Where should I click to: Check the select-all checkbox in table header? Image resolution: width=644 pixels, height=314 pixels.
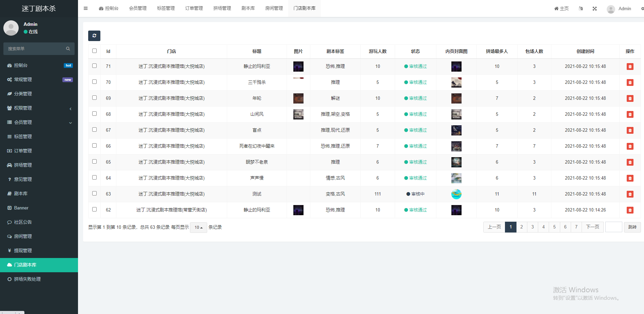(95, 51)
